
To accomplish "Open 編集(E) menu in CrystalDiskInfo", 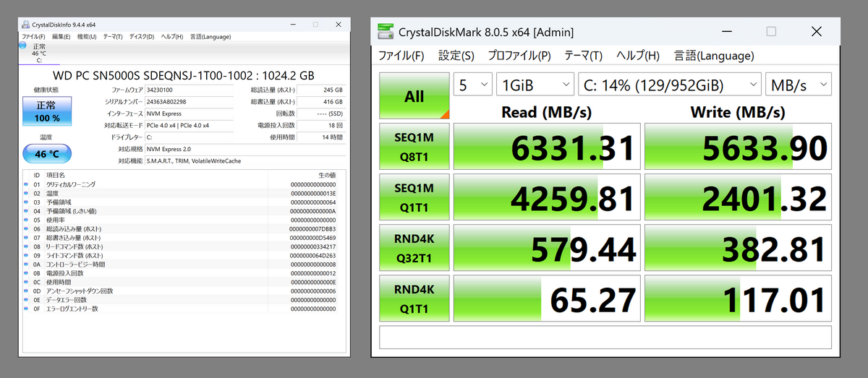I will click(61, 37).
